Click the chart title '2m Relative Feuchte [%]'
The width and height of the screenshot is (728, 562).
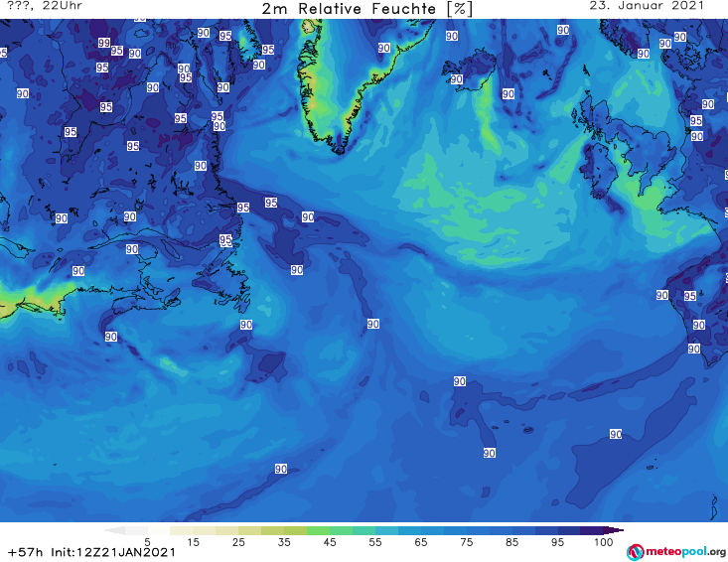[366, 9]
